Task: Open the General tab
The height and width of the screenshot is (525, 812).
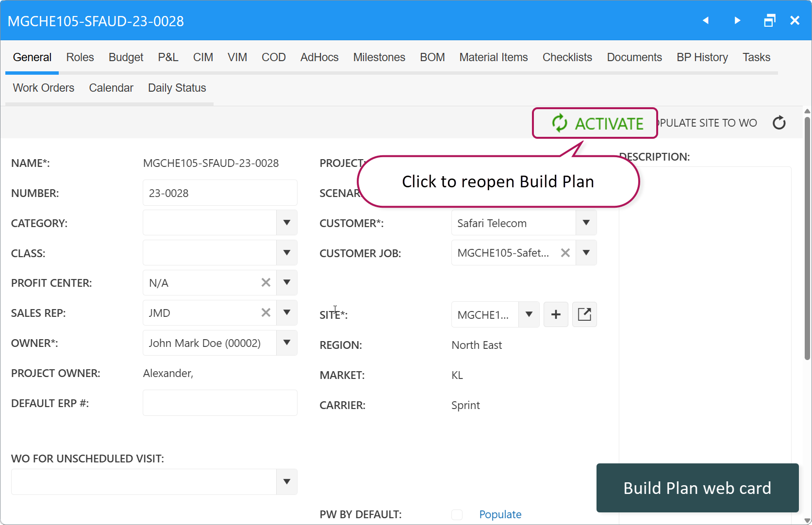Action: click(x=32, y=57)
